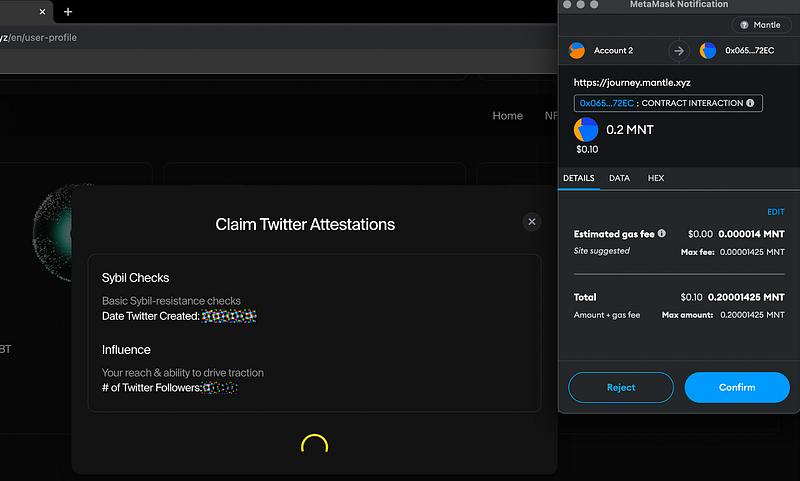
Task: Click the recipient address 0x065...72EC text
Action: coord(749,50)
